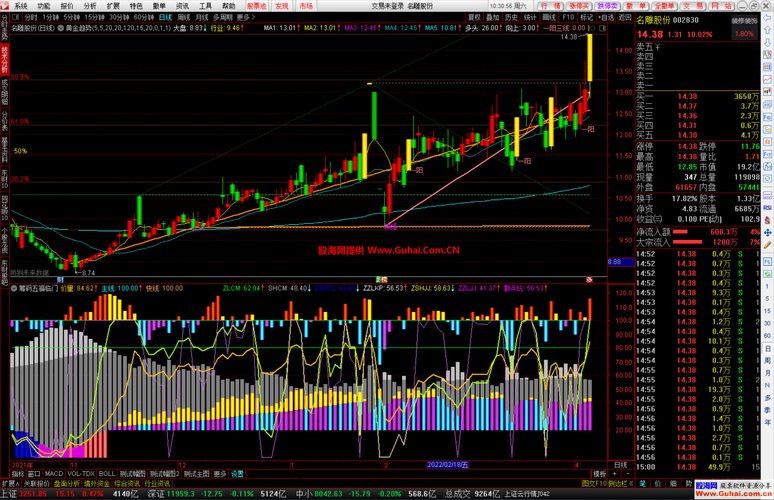Viewport: 774px width, 500px height.
Task: Click the 标记 mark button
Action: tap(587, 18)
